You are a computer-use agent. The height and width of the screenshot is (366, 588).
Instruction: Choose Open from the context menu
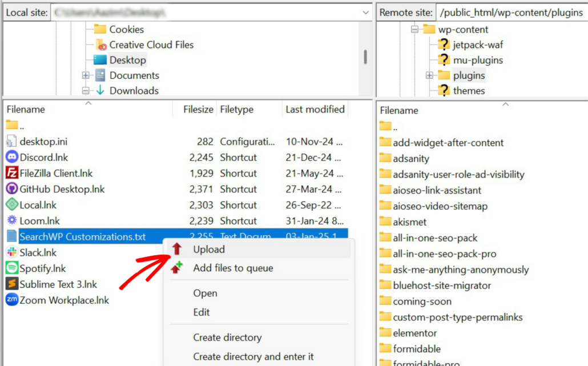pos(205,293)
